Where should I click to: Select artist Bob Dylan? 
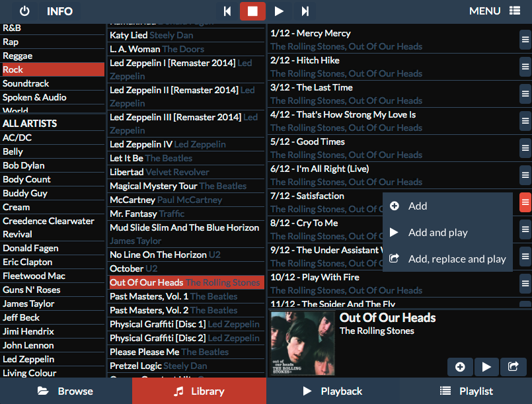52,165
